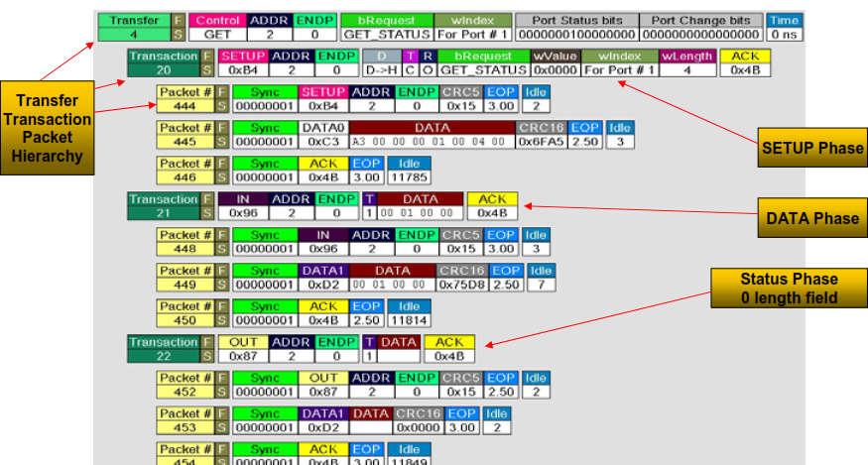This screenshot has width=868, height=465.
Task: Collapse Transaction 22 header cell
Action: (164, 349)
